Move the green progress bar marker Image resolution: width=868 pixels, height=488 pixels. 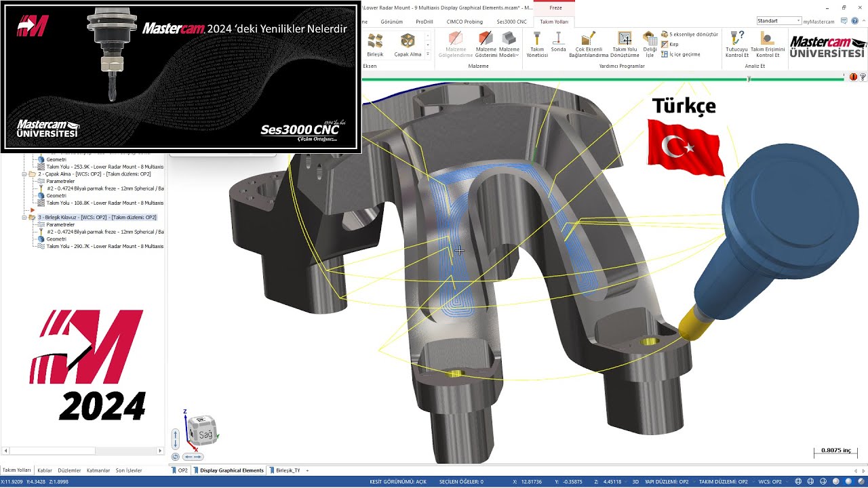pyautogui.click(x=749, y=79)
